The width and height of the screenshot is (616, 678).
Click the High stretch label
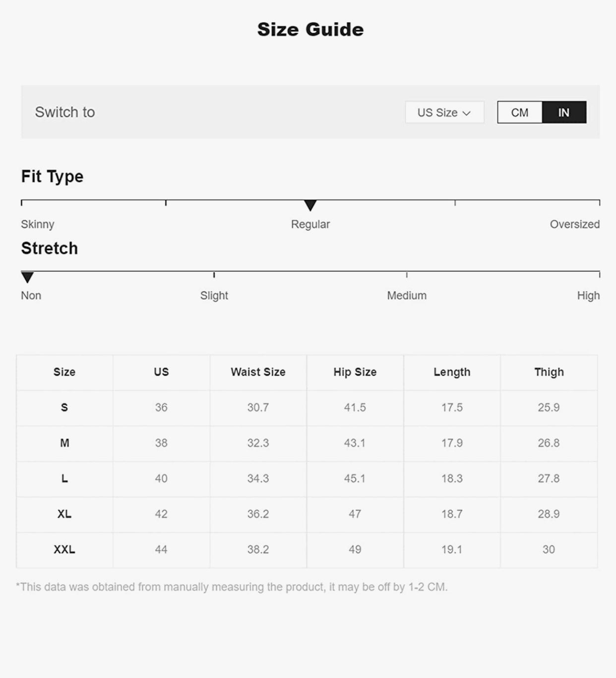[x=588, y=296]
